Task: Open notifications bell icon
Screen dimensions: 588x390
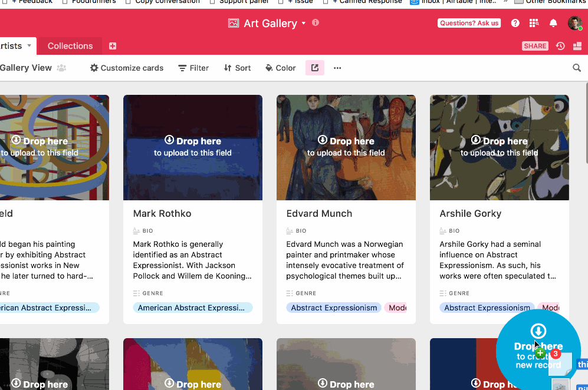Action: coord(553,23)
